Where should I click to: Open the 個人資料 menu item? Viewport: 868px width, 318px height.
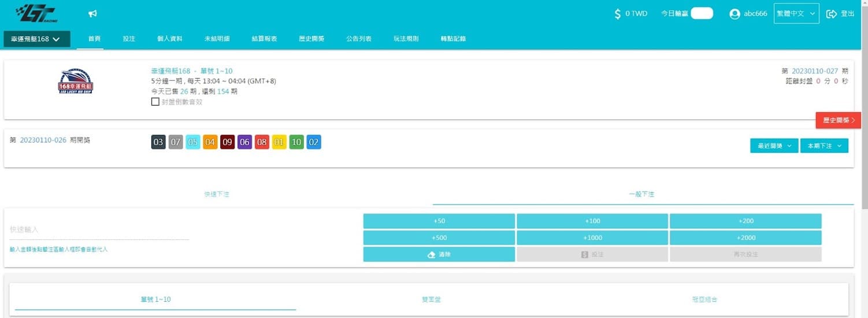tap(169, 39)
